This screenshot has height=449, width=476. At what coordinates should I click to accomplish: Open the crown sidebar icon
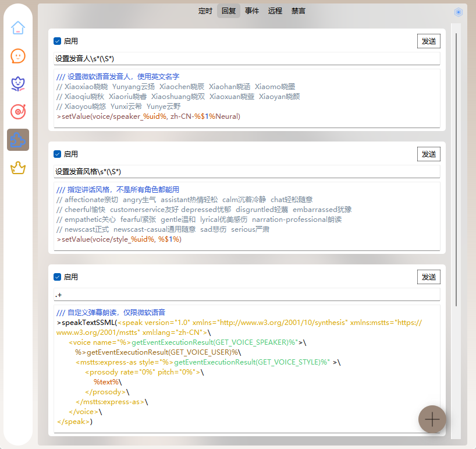pos(18,168)
